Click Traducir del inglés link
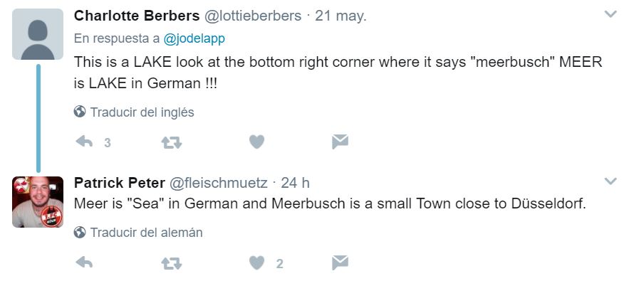This screenshot has height=281, width=644. click(142, 112)
